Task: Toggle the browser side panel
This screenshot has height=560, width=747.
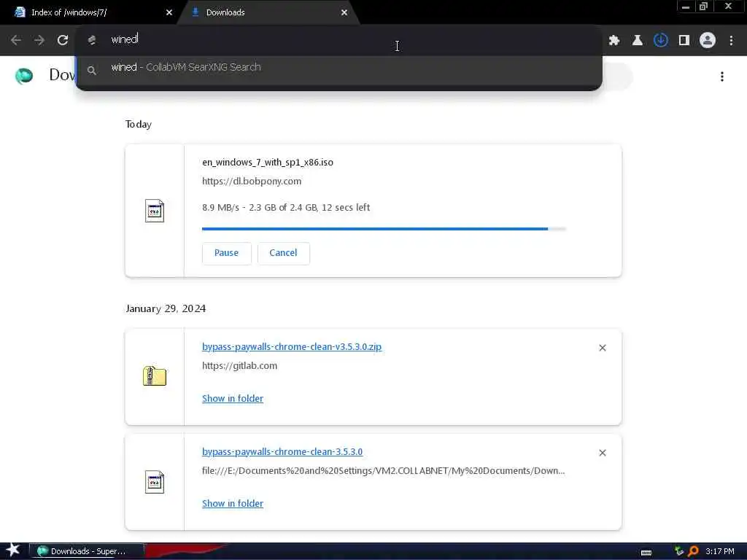Action: coord(684,41)
